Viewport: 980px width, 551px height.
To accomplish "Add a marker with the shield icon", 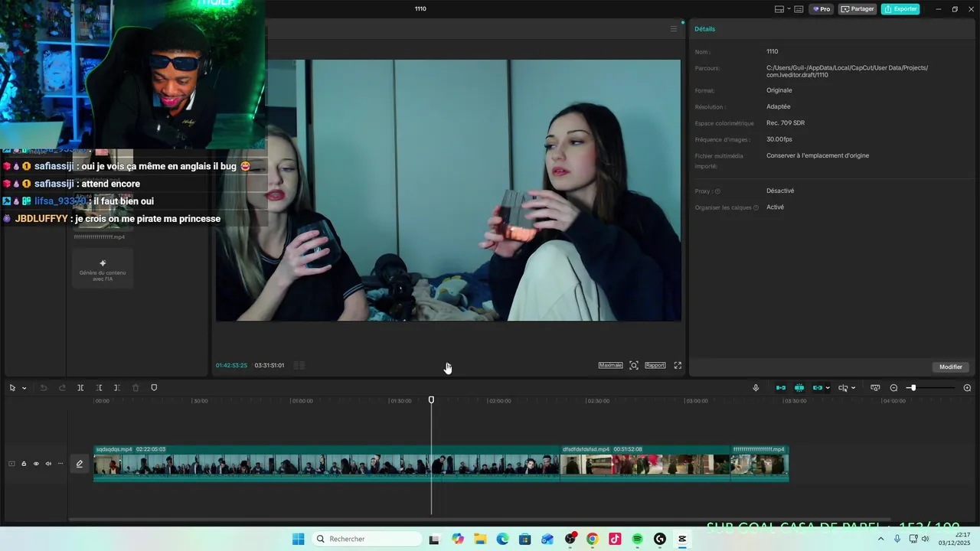I will [x=154, y=388].
